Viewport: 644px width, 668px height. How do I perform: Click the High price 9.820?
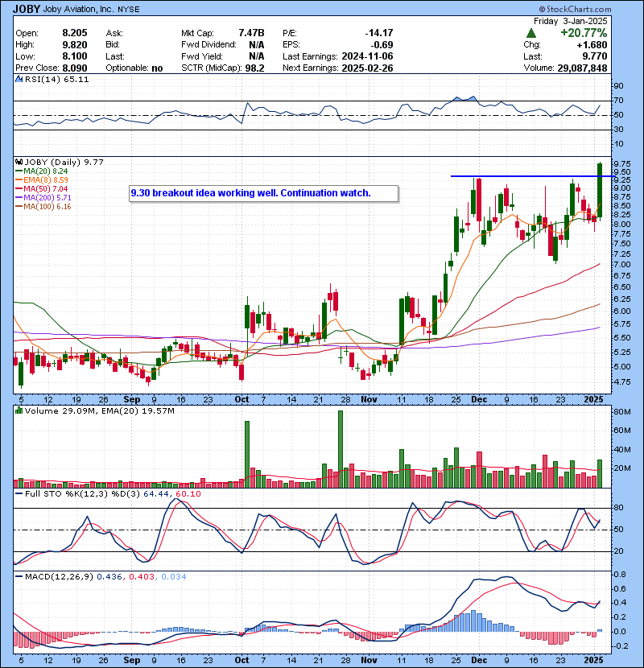coord(75,45)
